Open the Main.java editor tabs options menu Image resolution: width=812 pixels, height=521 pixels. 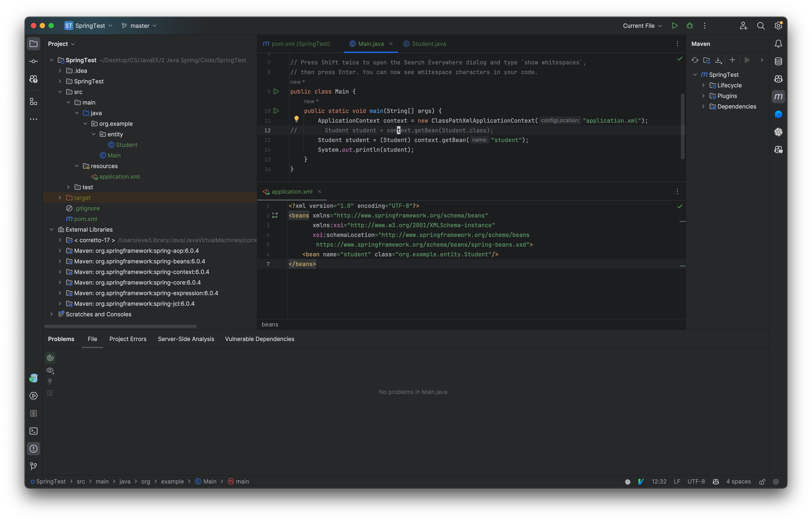[677, 44]
